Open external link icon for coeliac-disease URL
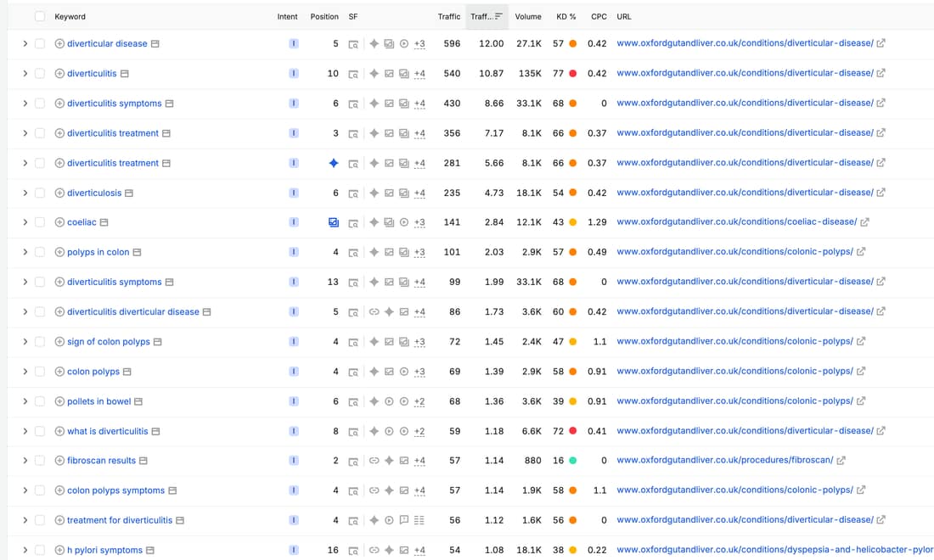Screen dimensions: 934x560 (x=864, y=222)
